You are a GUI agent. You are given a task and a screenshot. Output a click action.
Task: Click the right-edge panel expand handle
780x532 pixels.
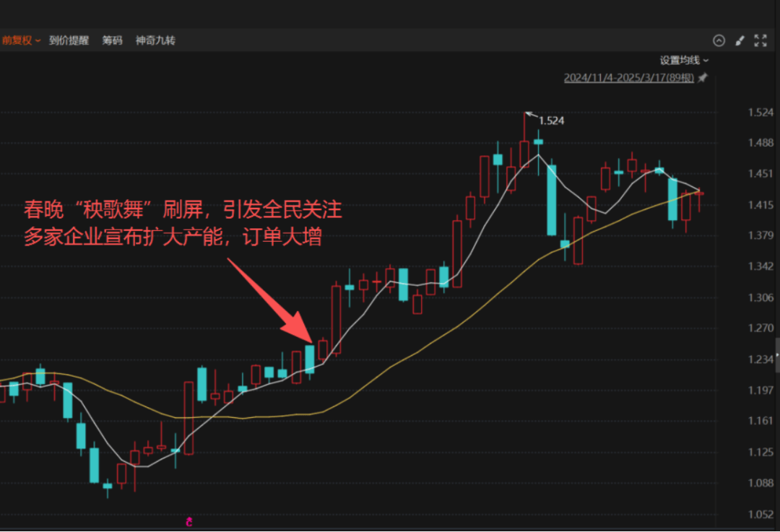point(777,356)
